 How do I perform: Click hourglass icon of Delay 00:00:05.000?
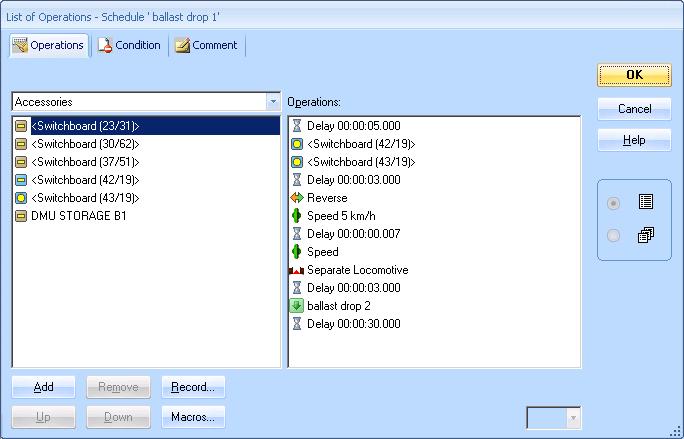pos(297,126)
